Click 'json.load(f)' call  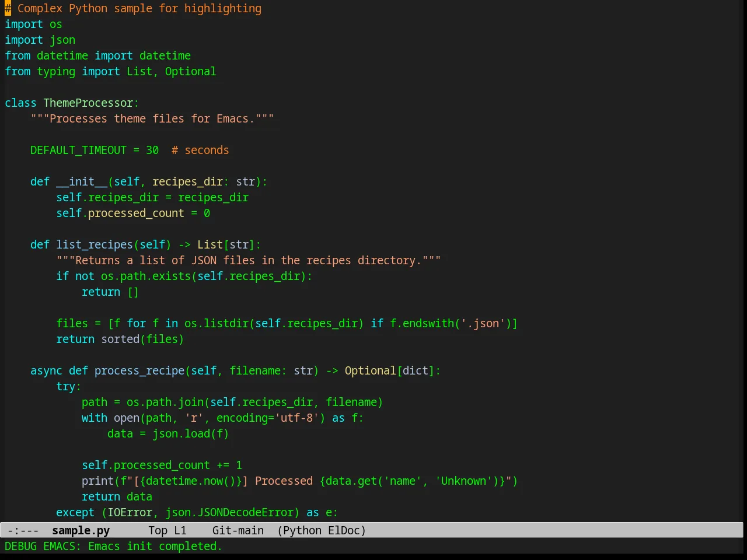click(x=191, y=433)
